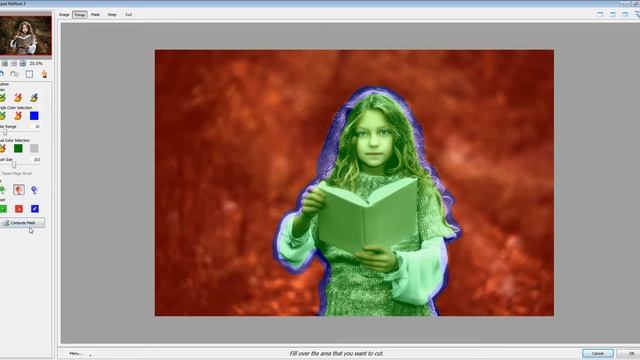
Task: Switch to the Mask view tab
Action: (95, 15)
